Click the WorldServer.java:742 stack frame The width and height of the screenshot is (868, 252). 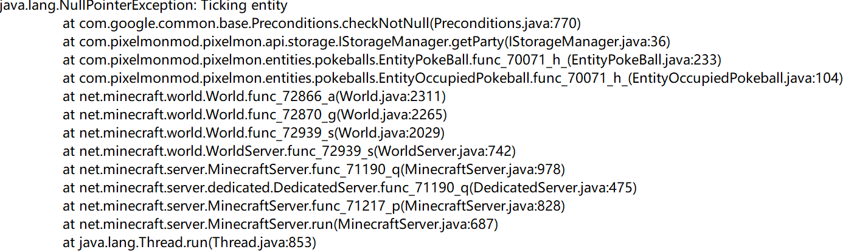pyautogui.click(x=290, y=151)
